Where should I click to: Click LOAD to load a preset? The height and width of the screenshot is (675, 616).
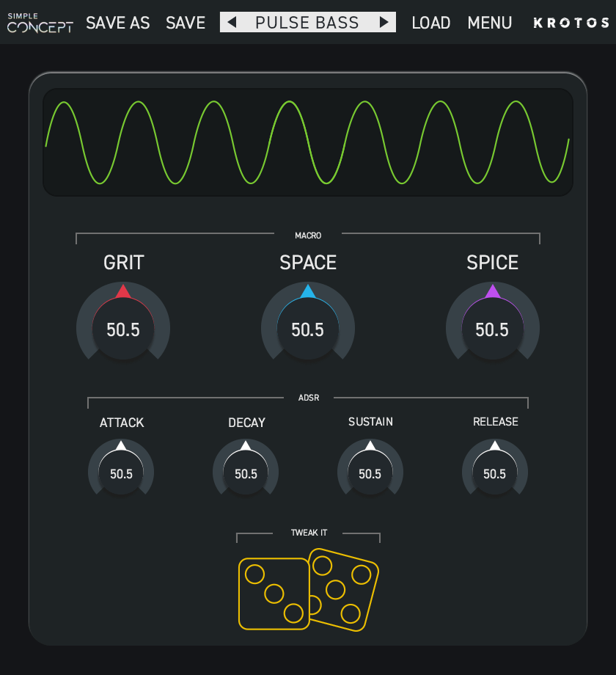pos(431,23)
